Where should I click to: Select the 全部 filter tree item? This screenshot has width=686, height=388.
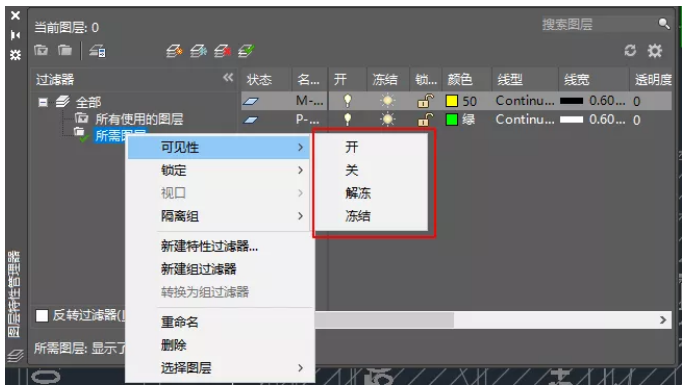88,102
